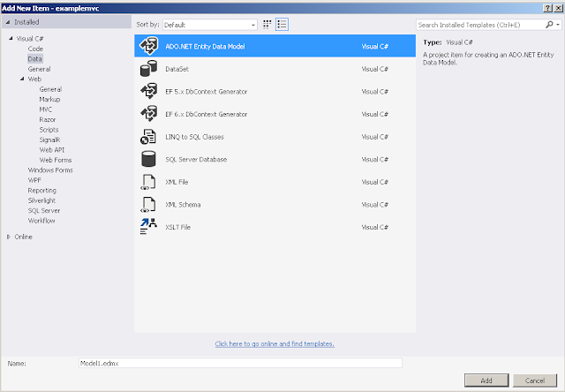The width and height of the screenshot is (565, 392).
Task: Select the LINQ to SQL Classes icon
Action: click(x=148, y=137)
